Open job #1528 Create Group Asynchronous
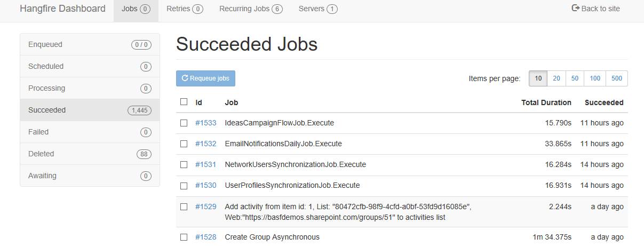This screenshot has height=246, width=644. (272, 237)
